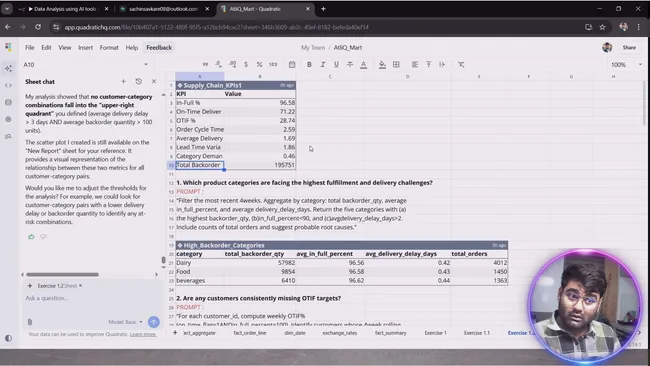Open the date format calendar icon
This screenshot has height=366, width=650.
pos(292,65)
